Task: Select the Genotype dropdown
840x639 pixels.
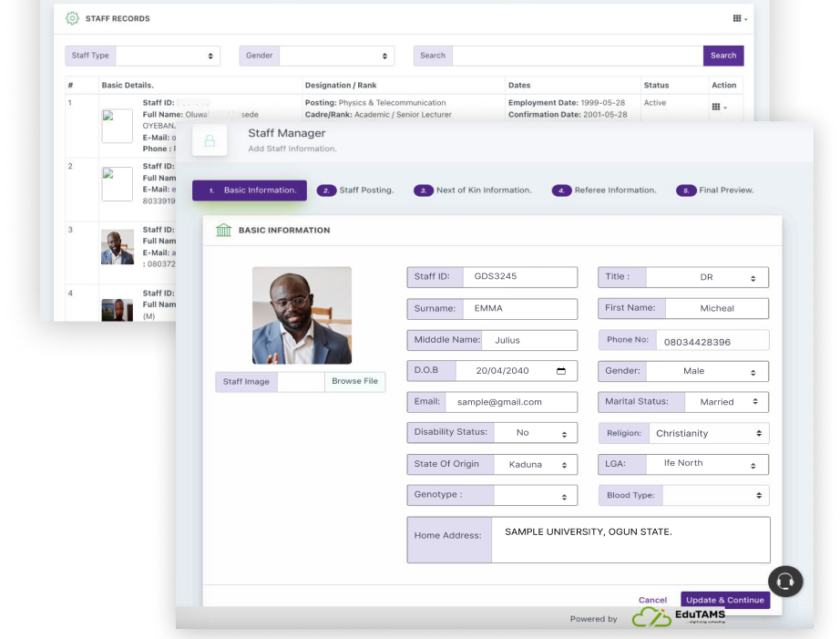Action: (x=535, y=496)
